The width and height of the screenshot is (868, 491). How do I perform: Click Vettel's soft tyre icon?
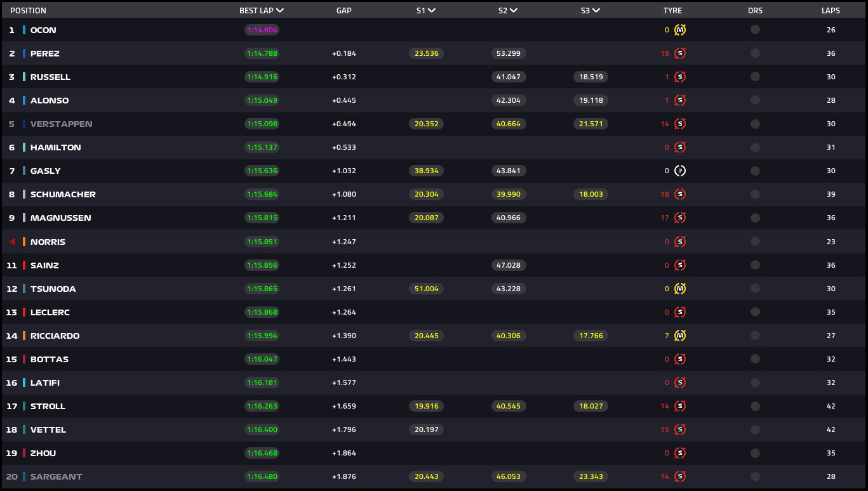coord(680,429)
